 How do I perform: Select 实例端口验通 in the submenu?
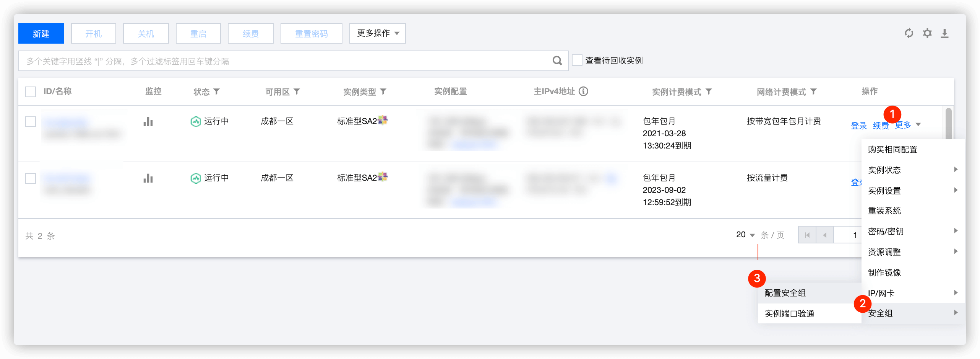(810, 313)
